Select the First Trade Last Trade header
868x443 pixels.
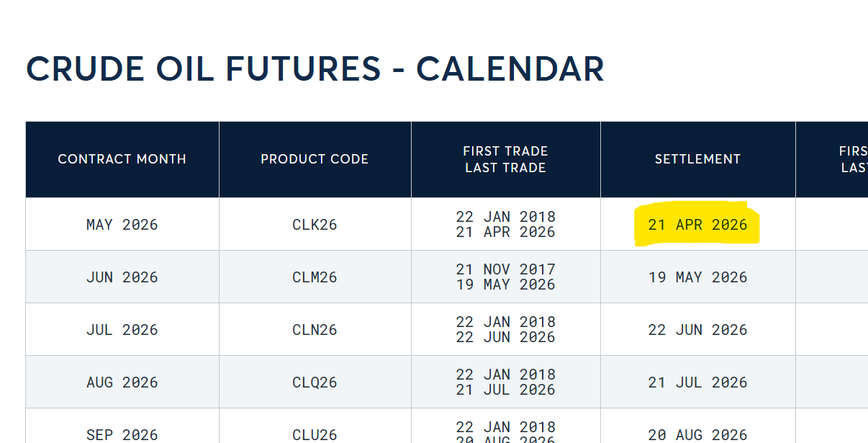click(505, 159)
